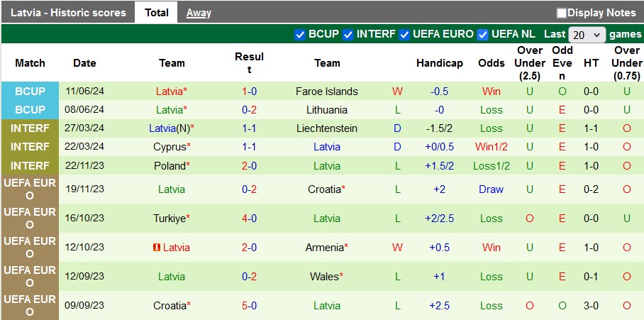This screenshot has width=644, height=320.
Task: Open the Cyprus team link
Action: pos(170,147)
